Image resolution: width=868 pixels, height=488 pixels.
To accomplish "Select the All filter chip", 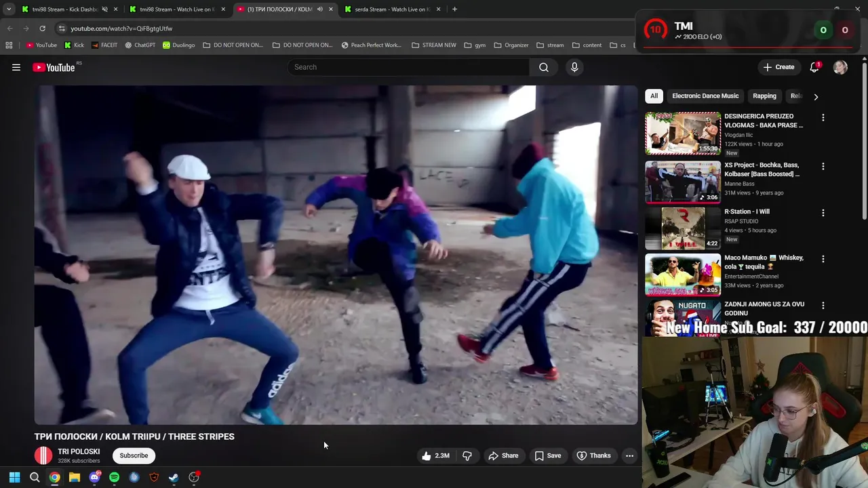I will 654,96.
